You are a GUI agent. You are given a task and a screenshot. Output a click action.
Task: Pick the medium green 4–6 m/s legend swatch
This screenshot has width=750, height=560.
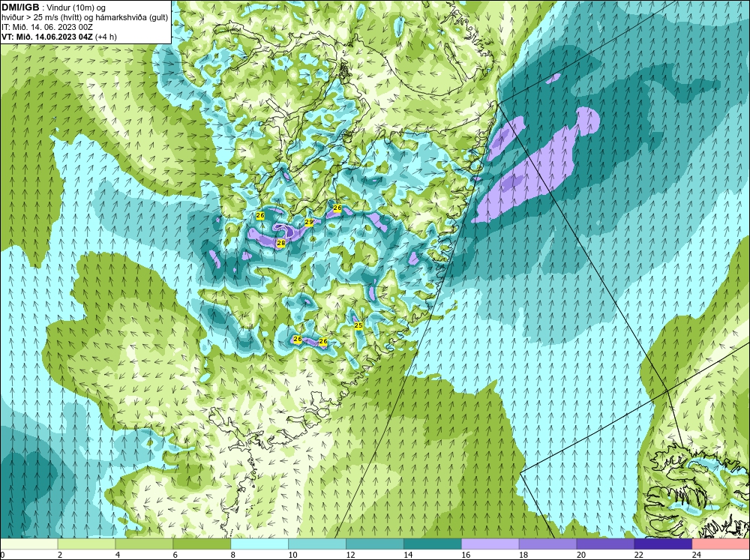[144, 544]
